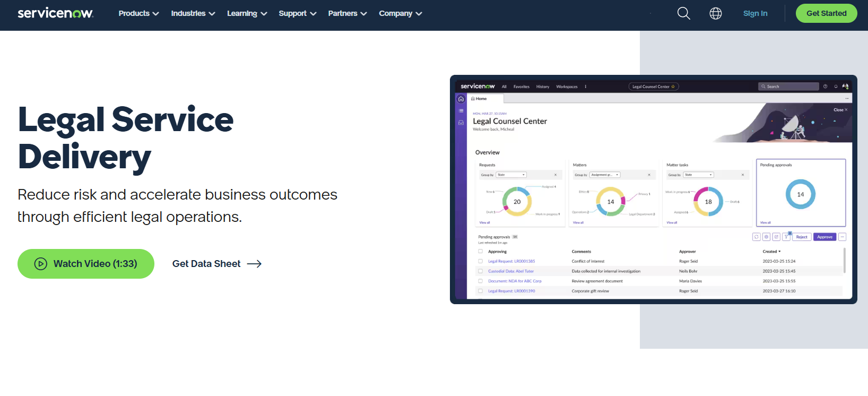Open the History menu in app header
Screen dimensions: 868x396
pos(543,87)
